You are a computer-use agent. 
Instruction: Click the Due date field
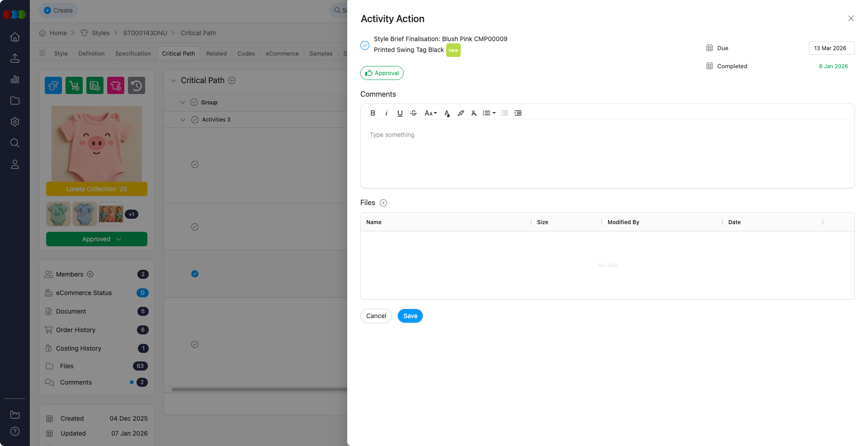pos(831,48)
